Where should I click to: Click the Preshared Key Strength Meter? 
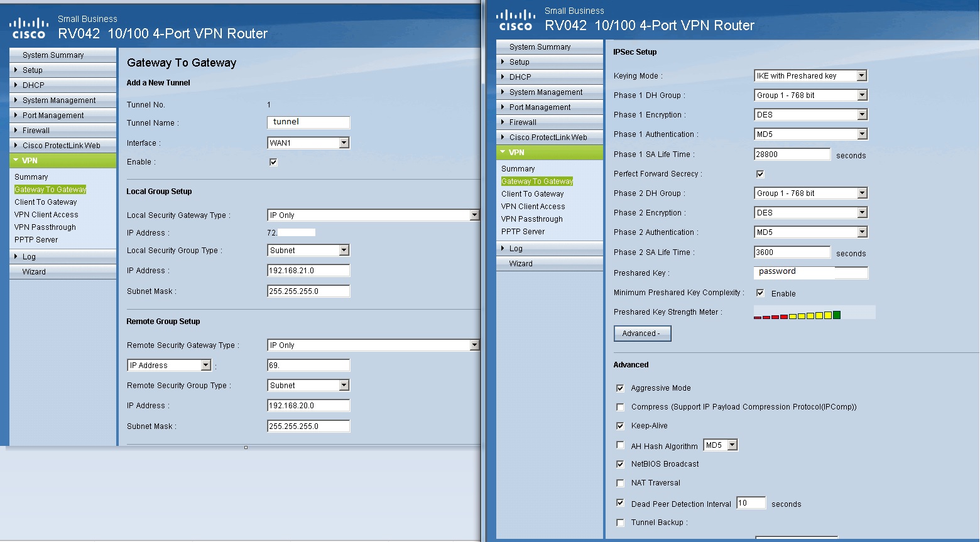[x=814, y=312]
